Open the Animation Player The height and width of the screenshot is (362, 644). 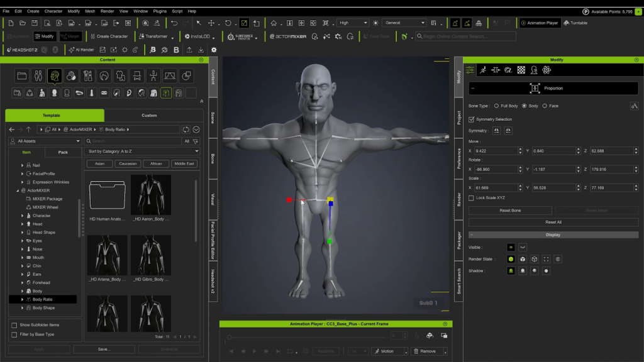539,23
